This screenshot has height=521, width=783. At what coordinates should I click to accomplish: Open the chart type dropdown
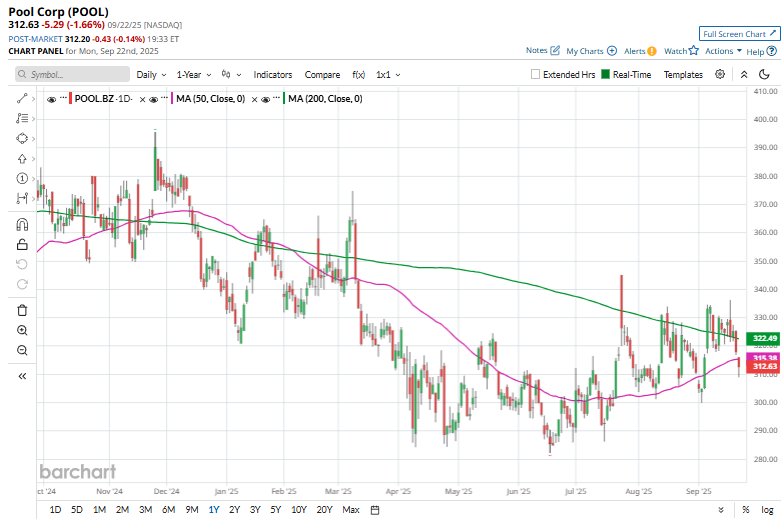[232, 74]
